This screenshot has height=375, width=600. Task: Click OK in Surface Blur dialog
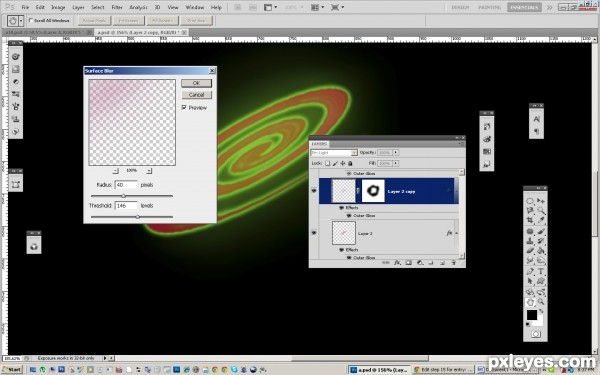(196, 83)
